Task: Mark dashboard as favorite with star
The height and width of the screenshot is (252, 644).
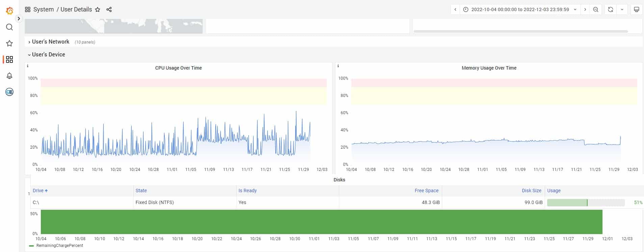Action: click(x=98, y=9)
